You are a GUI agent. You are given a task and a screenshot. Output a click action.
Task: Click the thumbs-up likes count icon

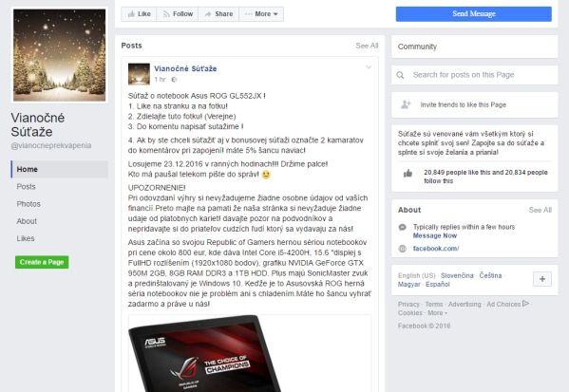[x=408, y=174]
